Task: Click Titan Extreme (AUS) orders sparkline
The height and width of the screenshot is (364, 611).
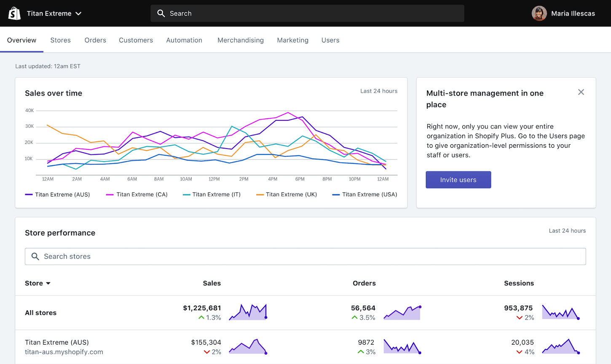Action: [x=402, y=346]
